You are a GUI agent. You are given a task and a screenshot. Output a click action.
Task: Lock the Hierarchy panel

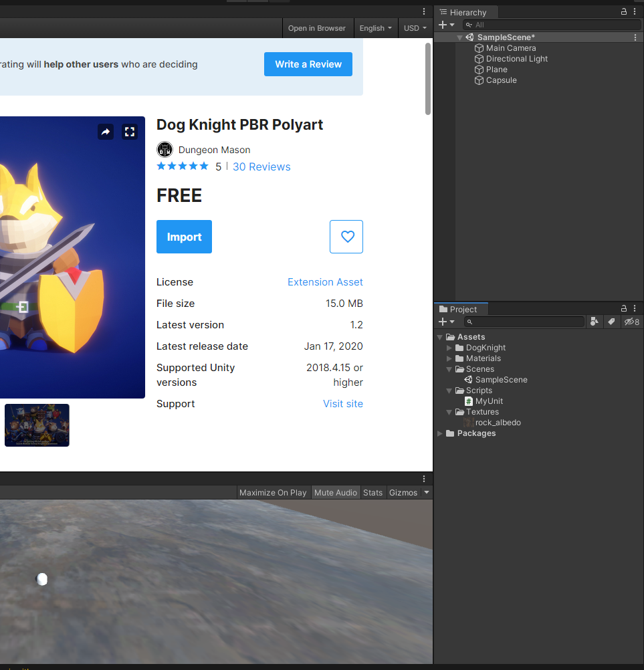pos(624,12)
